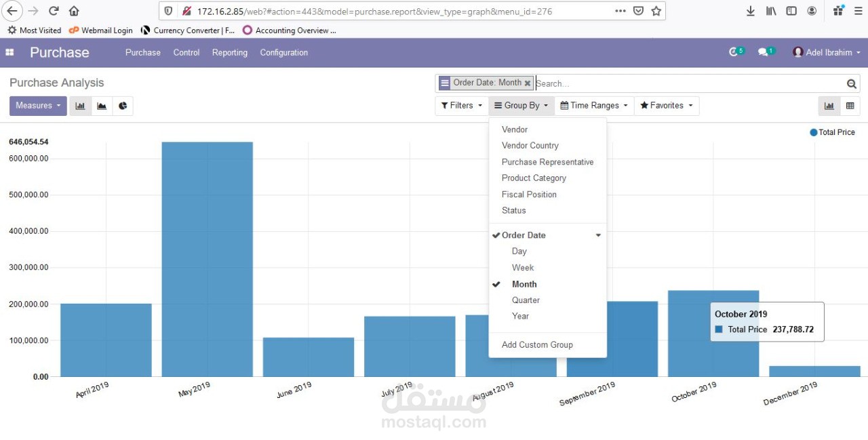Open the Configuration menu
Screen dimensions: 868x440
[283, 52]
